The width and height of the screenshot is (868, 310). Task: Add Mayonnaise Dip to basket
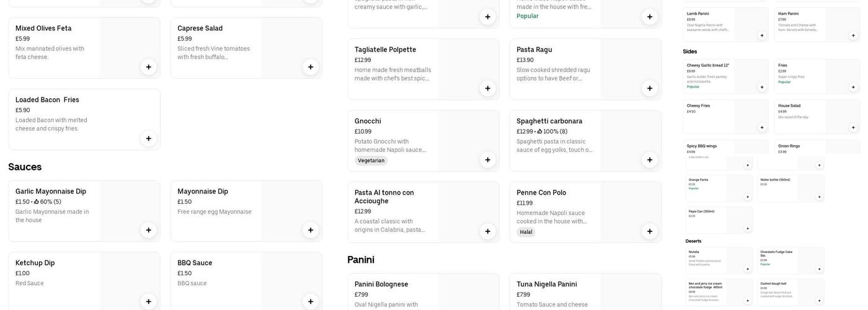pyautogui.click(x=311, y=230)
